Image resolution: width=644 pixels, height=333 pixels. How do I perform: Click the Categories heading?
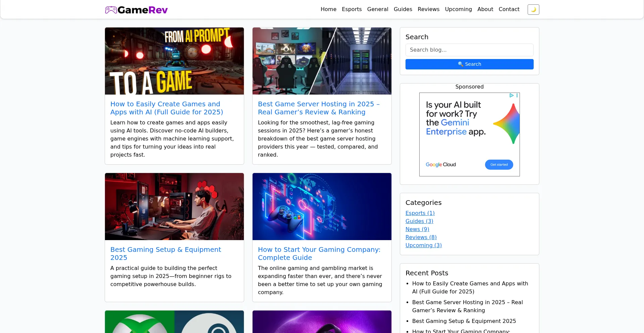click(423, 203)
